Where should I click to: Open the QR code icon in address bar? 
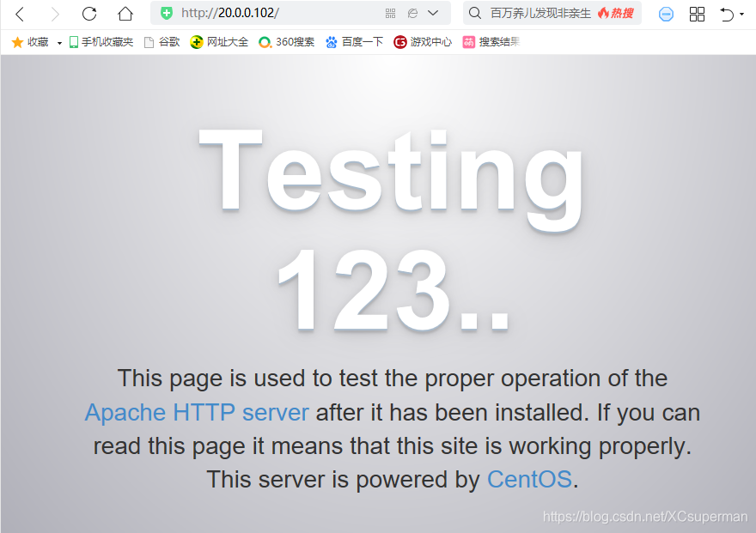pyautogui.click(x=390, y=13)
